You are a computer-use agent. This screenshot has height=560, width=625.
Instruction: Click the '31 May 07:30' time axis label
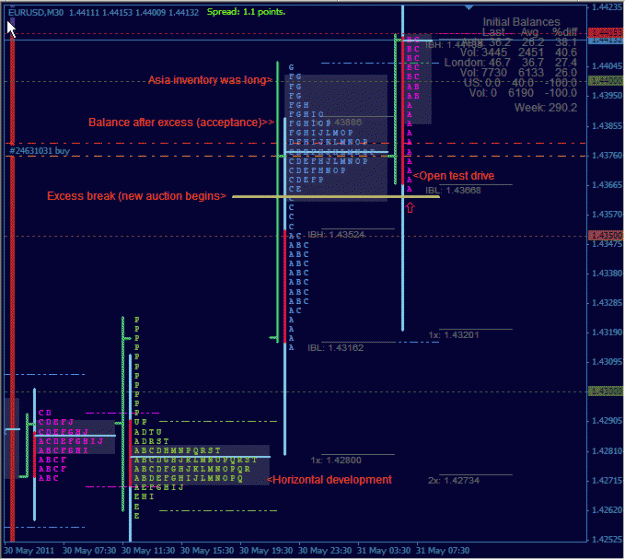[x=443, y=551]
